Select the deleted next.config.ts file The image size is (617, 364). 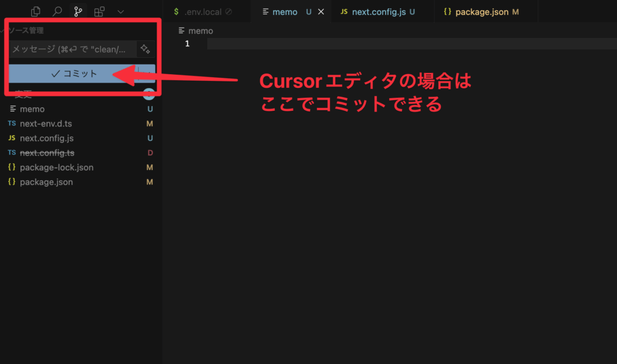(x=47, y=152)
